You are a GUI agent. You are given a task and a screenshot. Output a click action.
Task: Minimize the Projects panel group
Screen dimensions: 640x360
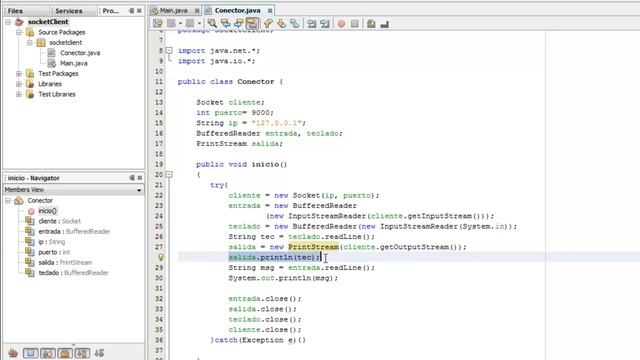[x=131, y=11]
